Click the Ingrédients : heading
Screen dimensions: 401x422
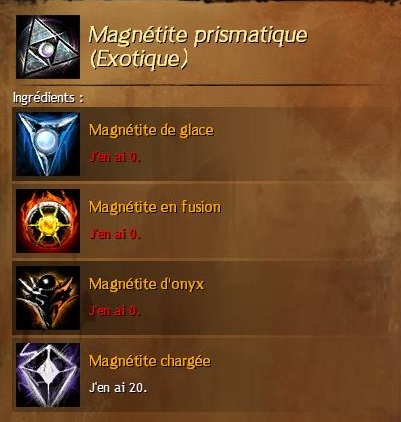click(x=48, y=98)
